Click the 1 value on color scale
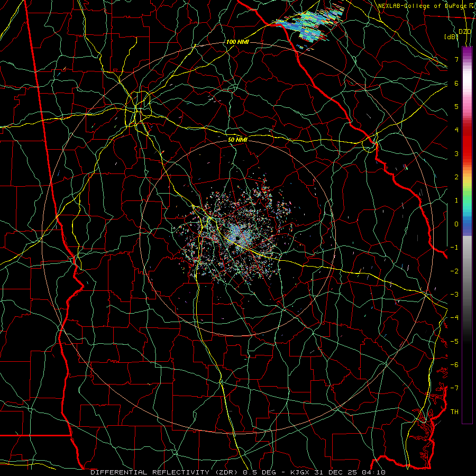Image resolution: width=476 pixels, height=476 pixels. [x=456, y=200]
